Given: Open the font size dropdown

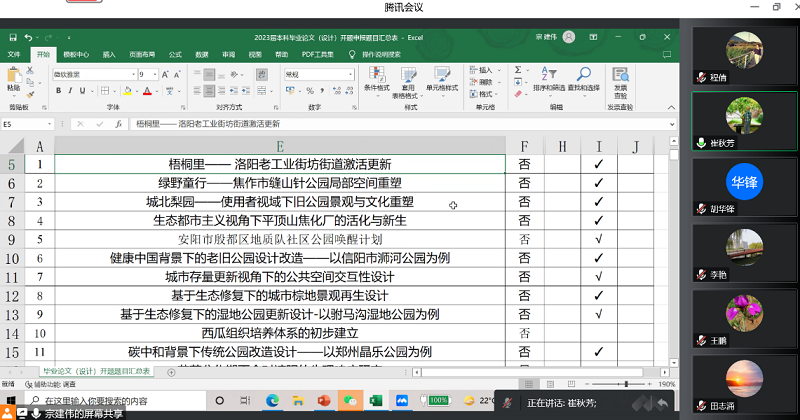Looking at the screenshot, I should pos(155,74).
